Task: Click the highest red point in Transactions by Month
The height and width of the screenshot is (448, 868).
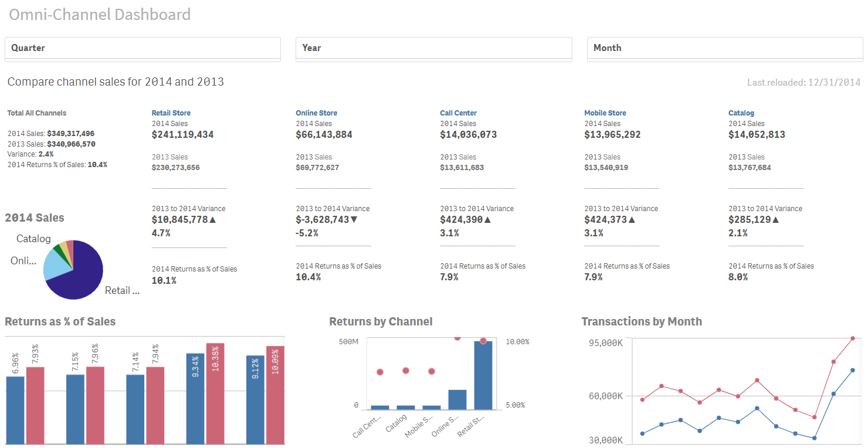Action: 853,338
